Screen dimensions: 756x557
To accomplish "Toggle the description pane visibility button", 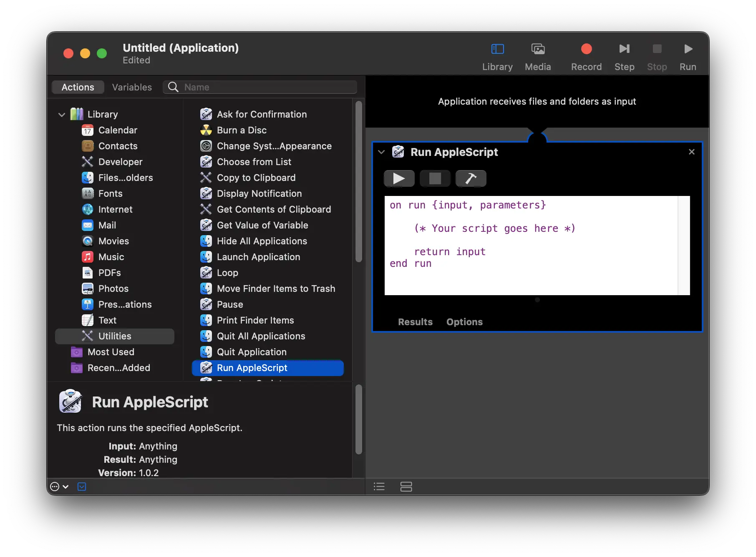I will click(82, 487).
